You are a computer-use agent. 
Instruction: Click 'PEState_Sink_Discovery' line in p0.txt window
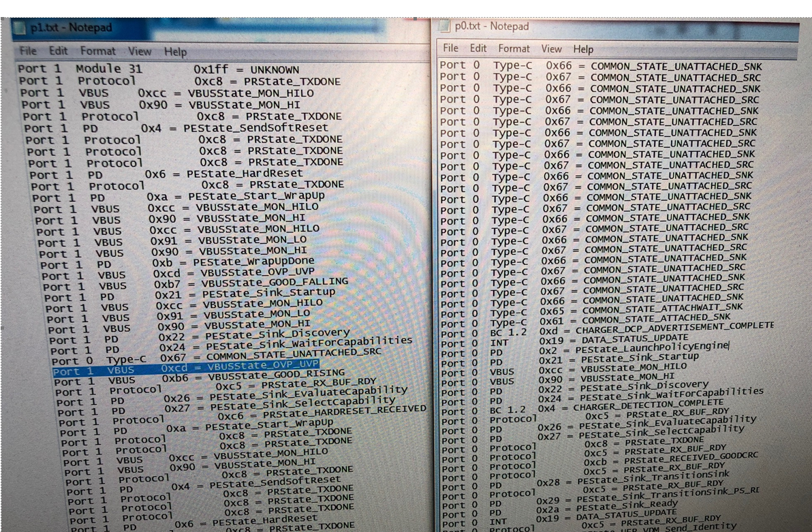point(574,388)
